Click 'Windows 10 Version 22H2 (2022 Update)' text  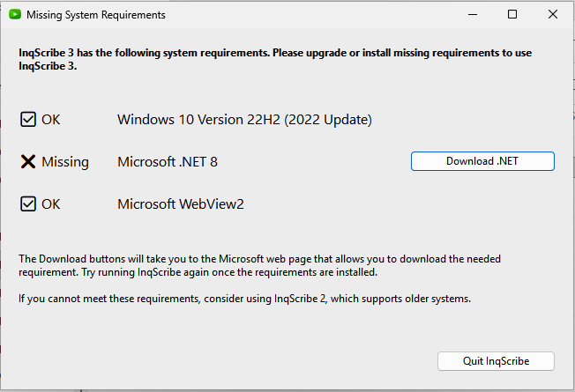[x=244, y=120]
